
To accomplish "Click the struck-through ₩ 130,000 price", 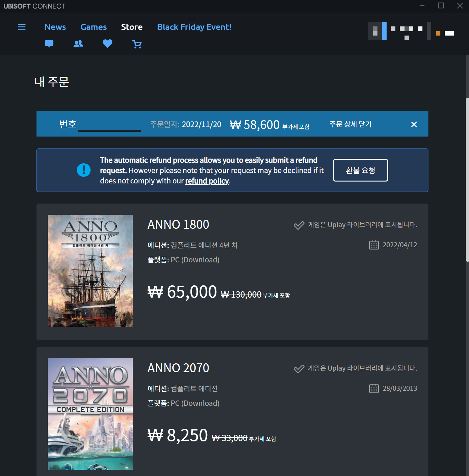I will tap(241, 295).
